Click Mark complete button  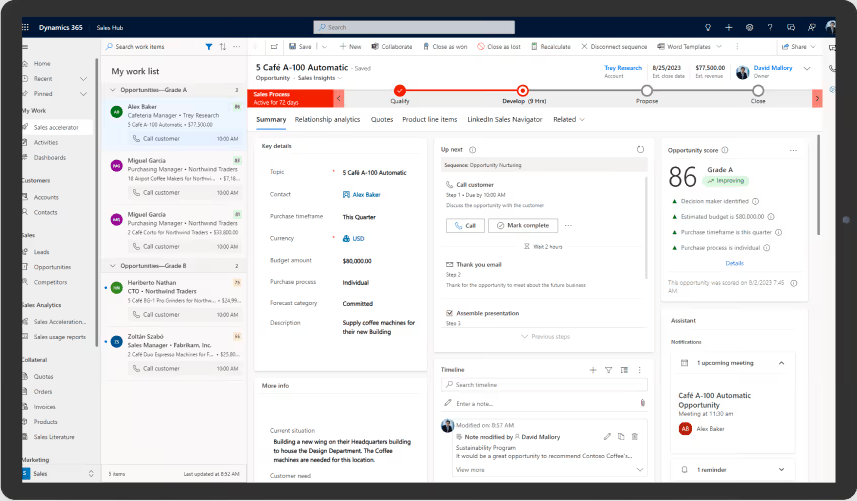(523, 226)
